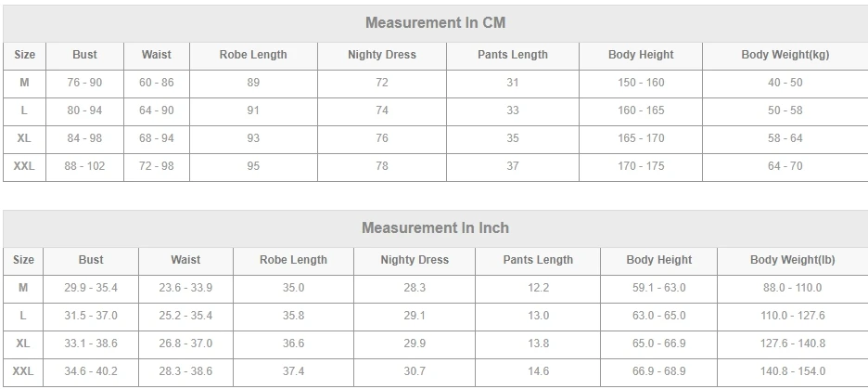The image size is (868, 389).
Task: Click the waist cell 23.6 - 33.9
Action: pos(185,288)
